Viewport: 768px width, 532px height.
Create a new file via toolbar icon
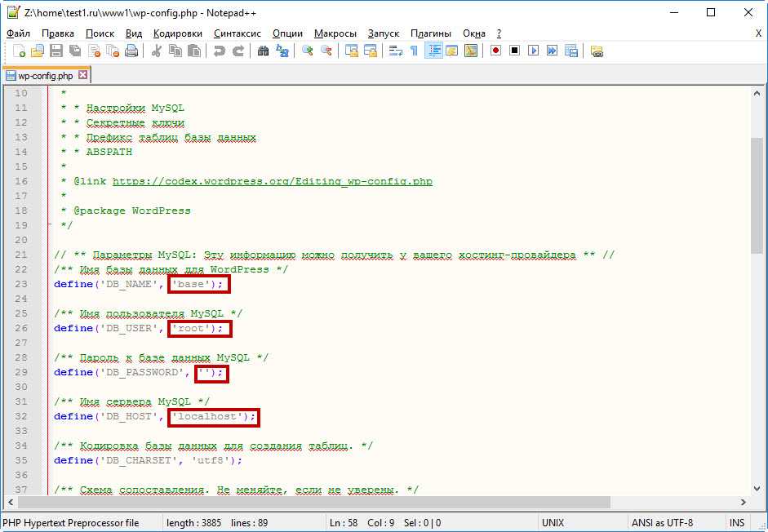20,51
